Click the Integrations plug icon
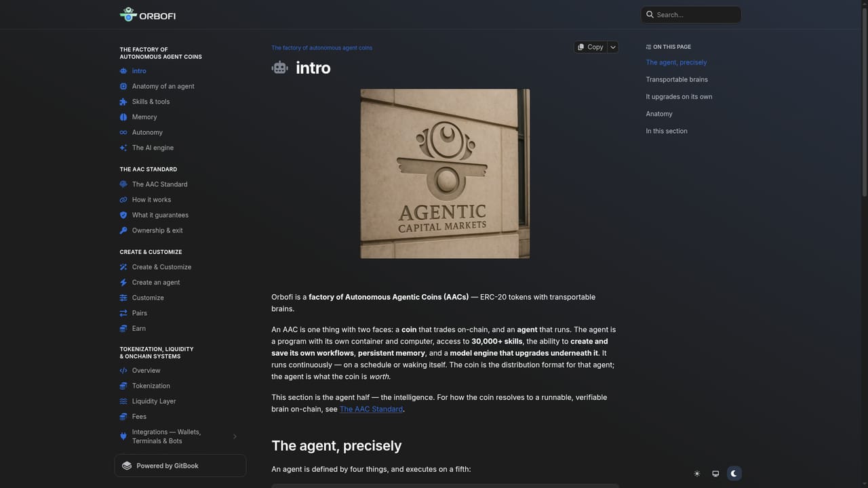Image resolution: width=868 pixels, height=488 pixels. (123, 436)
